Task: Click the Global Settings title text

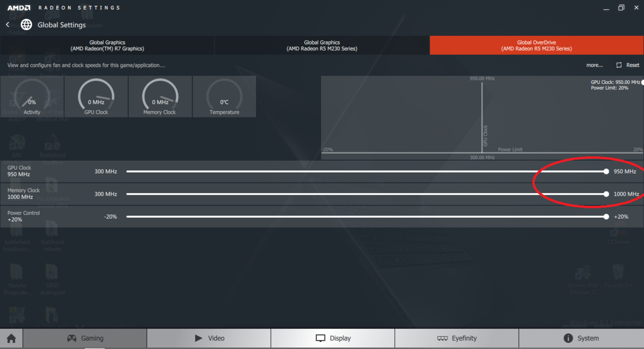Action: click(x=61, y=25)
